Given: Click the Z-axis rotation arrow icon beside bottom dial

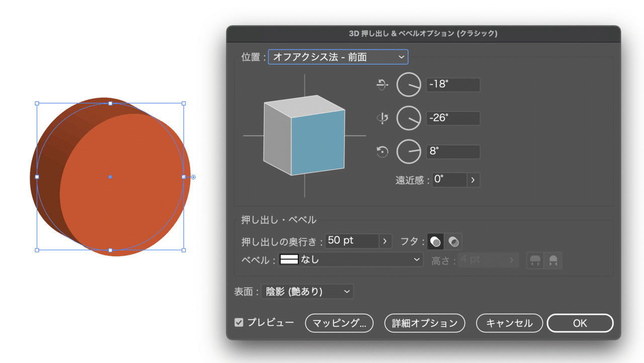Looking at the screenshot, I should point(381,152).
